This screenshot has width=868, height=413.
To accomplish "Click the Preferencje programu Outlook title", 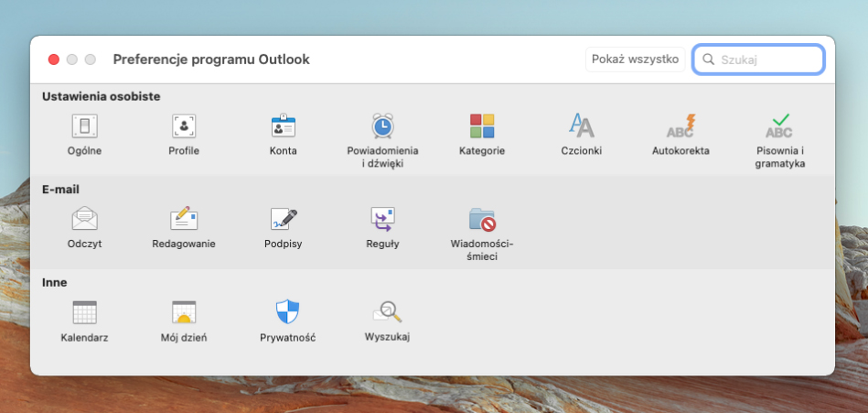I will [x=211, y=60].
